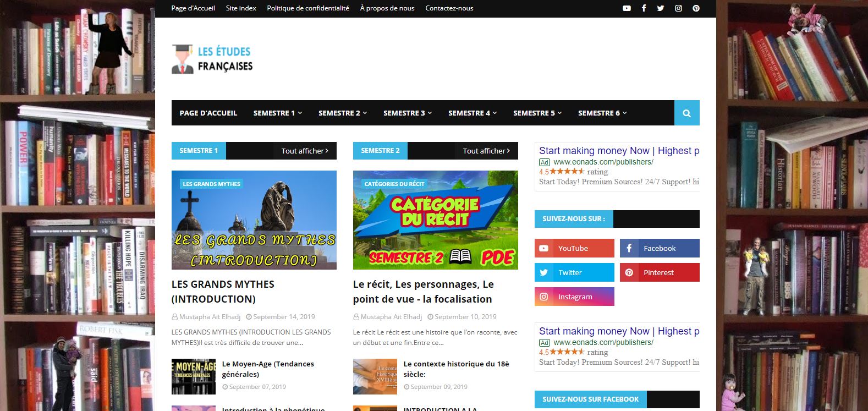Follow on Facebook sidebar button

tap(660, 248)
